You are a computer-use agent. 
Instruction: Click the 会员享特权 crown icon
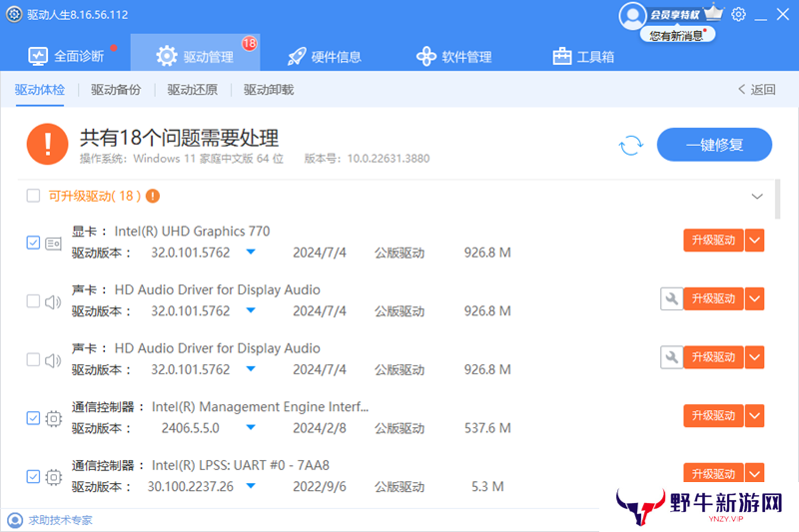(x=713, y=12)
